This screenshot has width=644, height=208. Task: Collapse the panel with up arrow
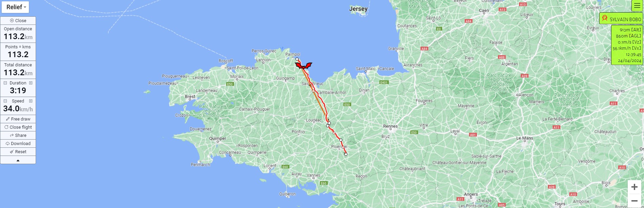coord(18,160)
